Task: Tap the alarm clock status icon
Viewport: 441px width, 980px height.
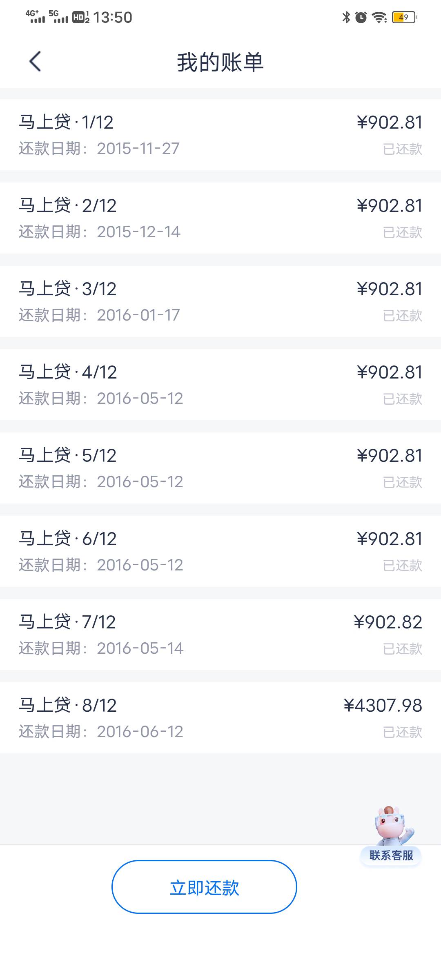Action: click(361, 17)
